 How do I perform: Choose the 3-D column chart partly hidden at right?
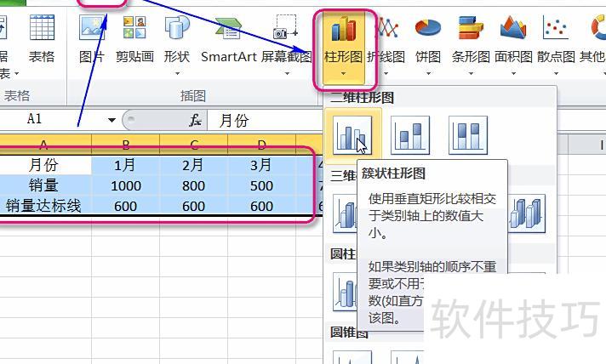click(x=527, y=213)
